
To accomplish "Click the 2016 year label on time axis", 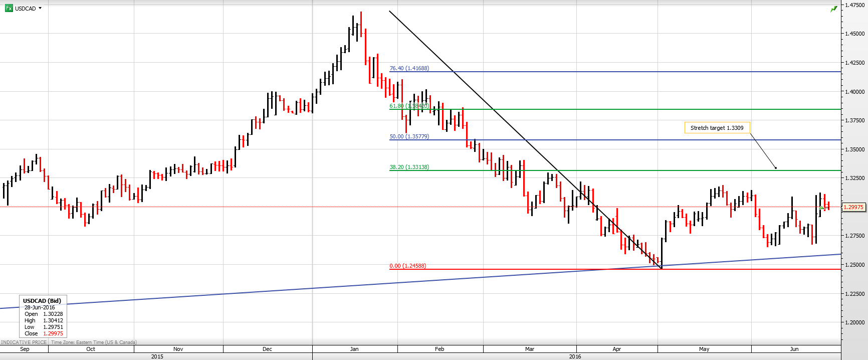I will click(575, 356).
